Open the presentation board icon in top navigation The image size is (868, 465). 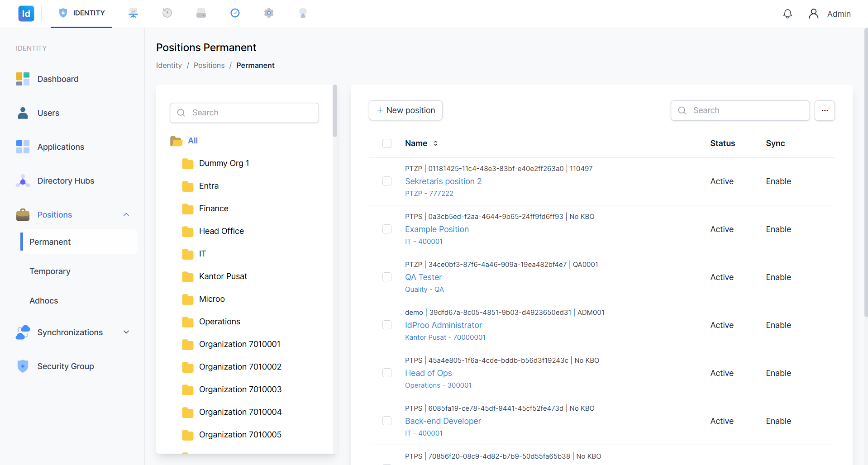[x=133, y=13]
